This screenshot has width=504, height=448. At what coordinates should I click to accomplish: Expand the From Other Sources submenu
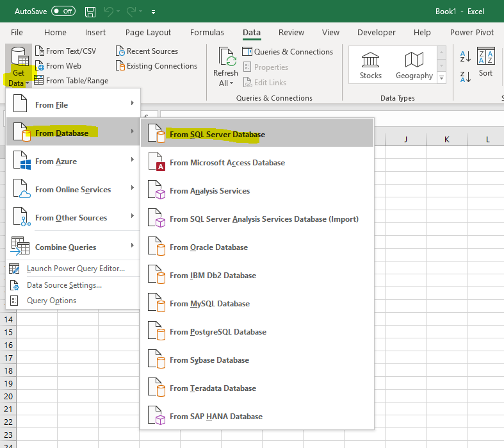click(73, 217)
